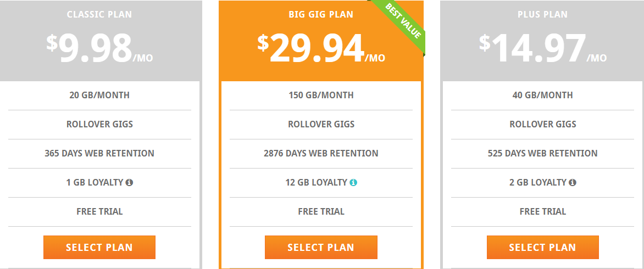Click the Plus Plan loyalty info icon
644x269 pixels.
tap(573, 182)
